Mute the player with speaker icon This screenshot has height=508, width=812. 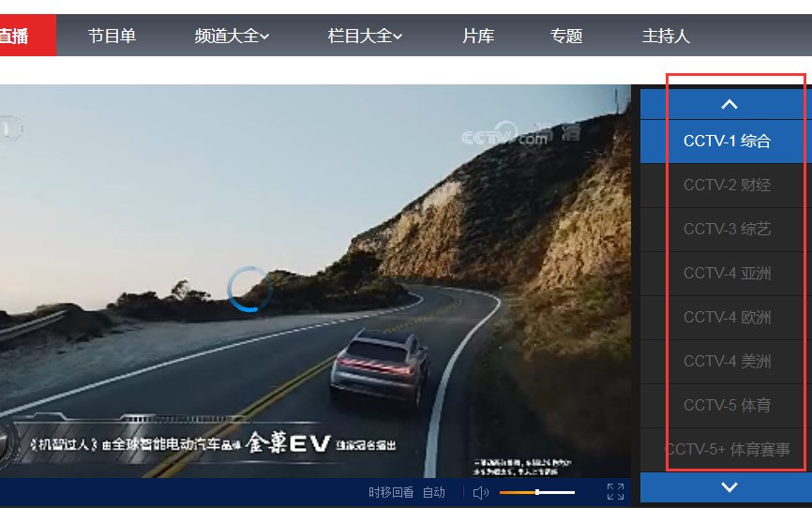(x=481, y=492)
